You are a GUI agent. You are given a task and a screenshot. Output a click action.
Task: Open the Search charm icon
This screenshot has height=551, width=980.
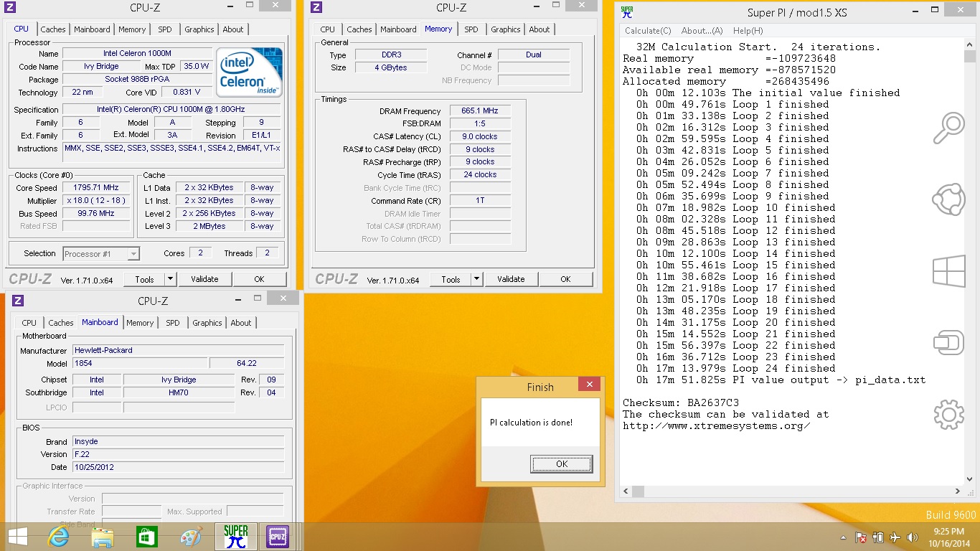coord(948,128)
